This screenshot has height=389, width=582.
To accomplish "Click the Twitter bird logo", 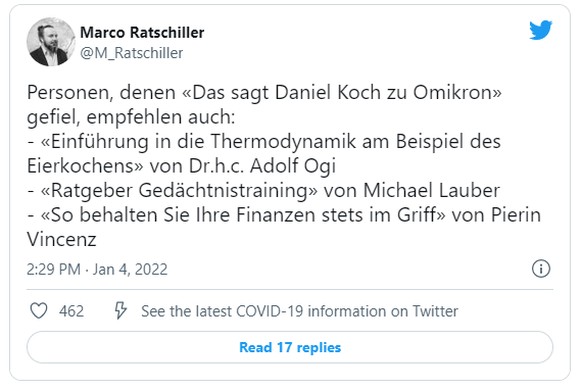I will [x=540, y=30].
